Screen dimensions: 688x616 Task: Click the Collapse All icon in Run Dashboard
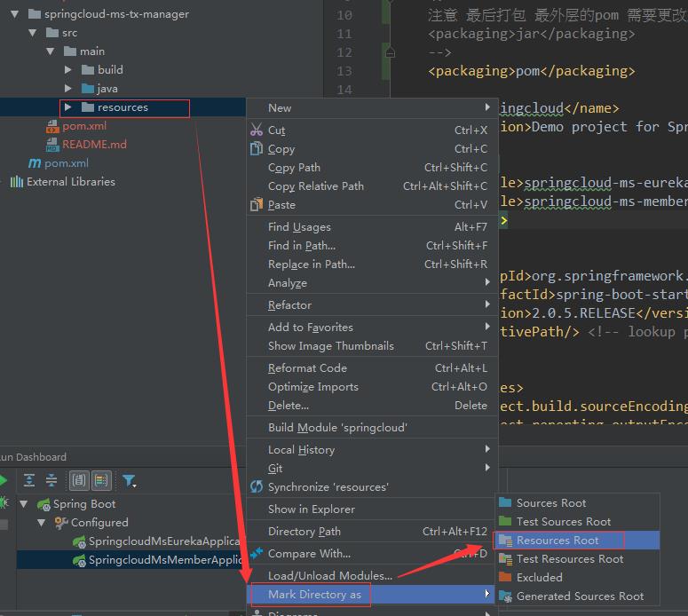point(51,480)
